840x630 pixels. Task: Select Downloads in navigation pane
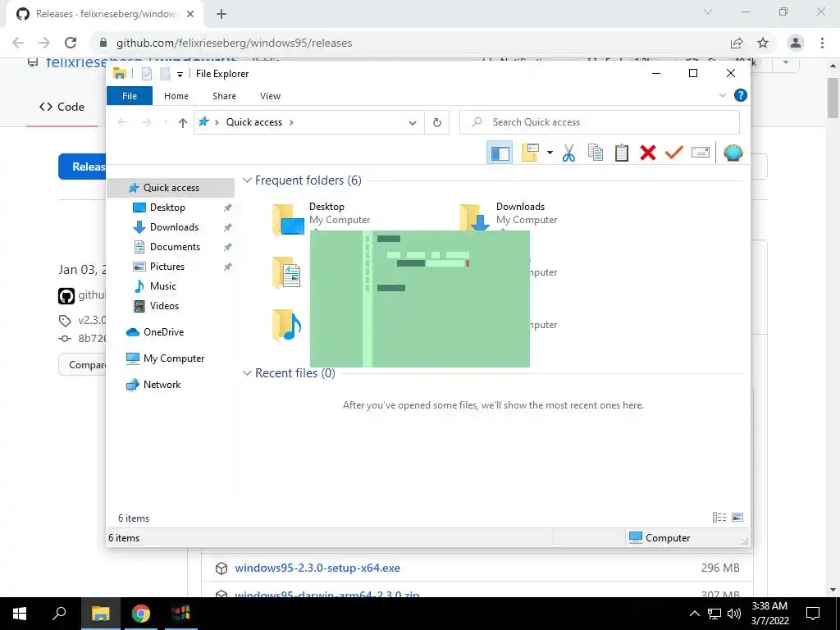(x=174, y=227)
